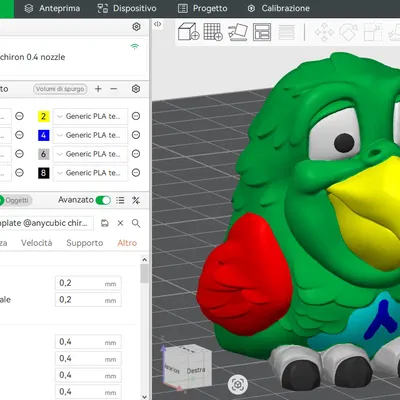This screenshot has height=400, width=400.
Task: Click edit icon left of swatch 2
Action: [20, 116]
